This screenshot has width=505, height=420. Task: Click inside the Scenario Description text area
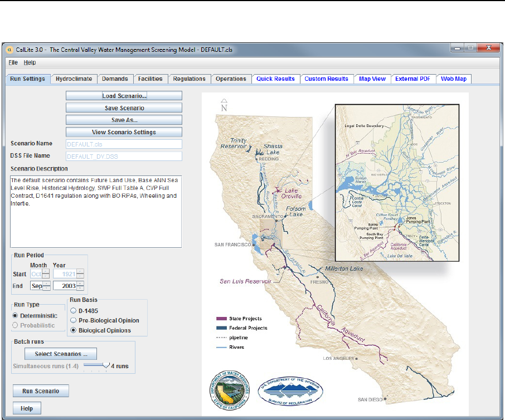[x=96, y=212]
